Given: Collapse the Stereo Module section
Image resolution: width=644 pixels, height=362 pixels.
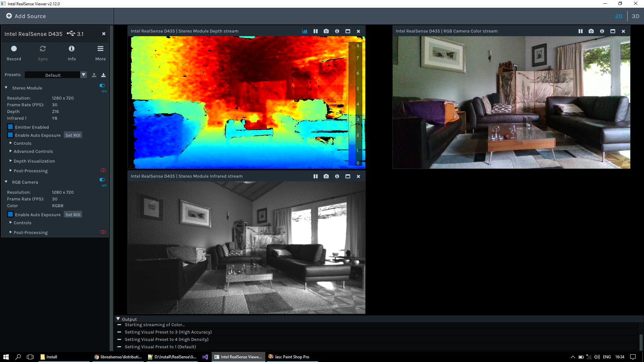Looking at the screenshot, I should pos(6,87).
